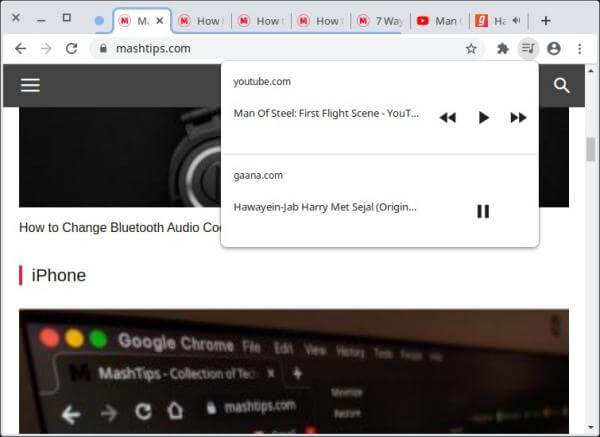Screen dimensions: 600x437
Task: Click the Google Chrome article image
Action: click(294, 371)
